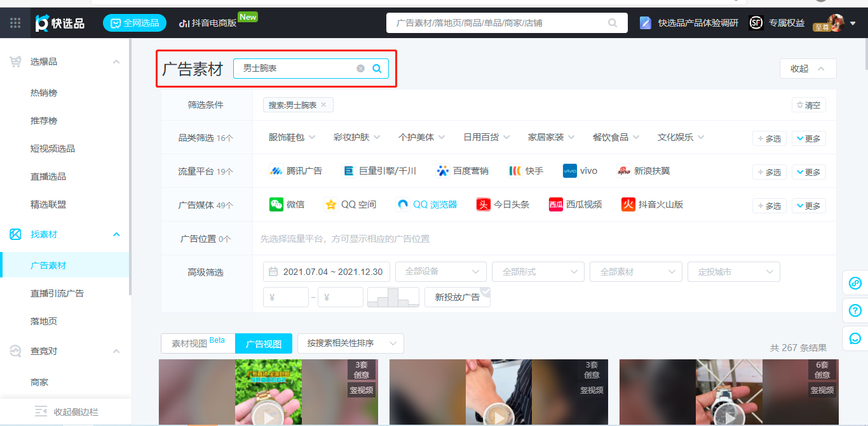Screen dimensions: 868x426
Task: Choose the 微信 ad media
Action: (x=287, y=204)
